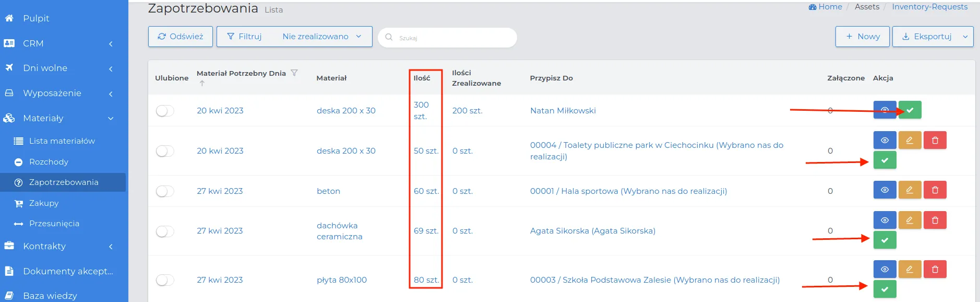Open the Eksportuj dropdown arrow
Image resolution: width=980 pixels, height=302 pixels.
[965, 37]
